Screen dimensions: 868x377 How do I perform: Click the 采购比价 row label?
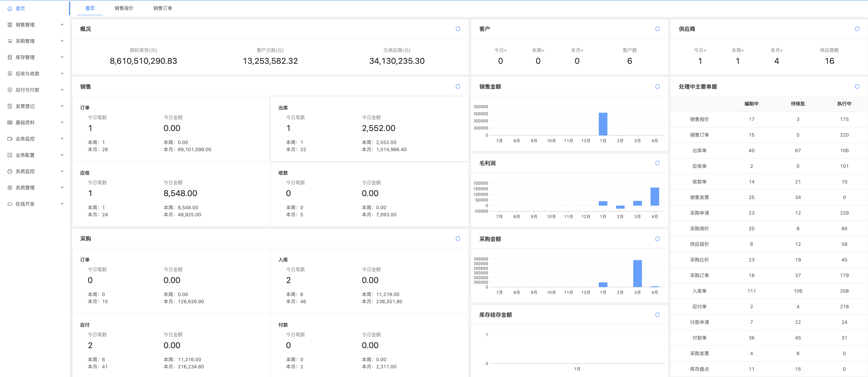(x=699, y=260)
